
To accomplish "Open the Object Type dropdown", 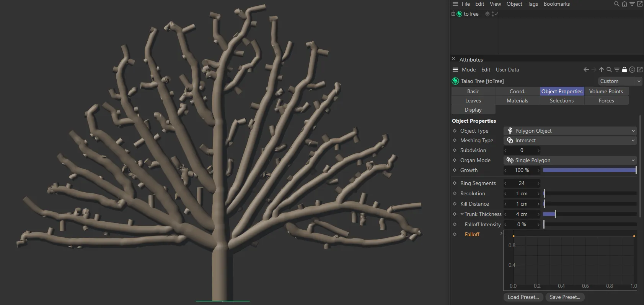I will click(570, 131).
